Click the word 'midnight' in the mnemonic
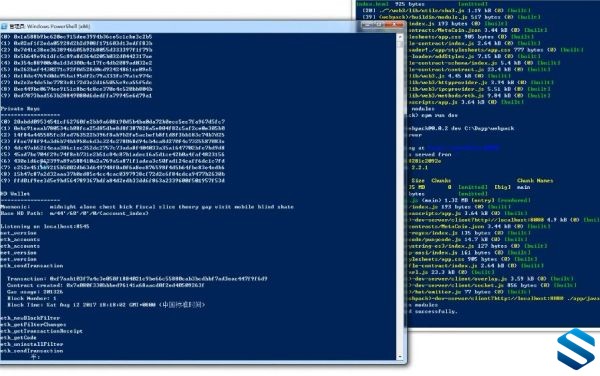 tap(62, 207)
